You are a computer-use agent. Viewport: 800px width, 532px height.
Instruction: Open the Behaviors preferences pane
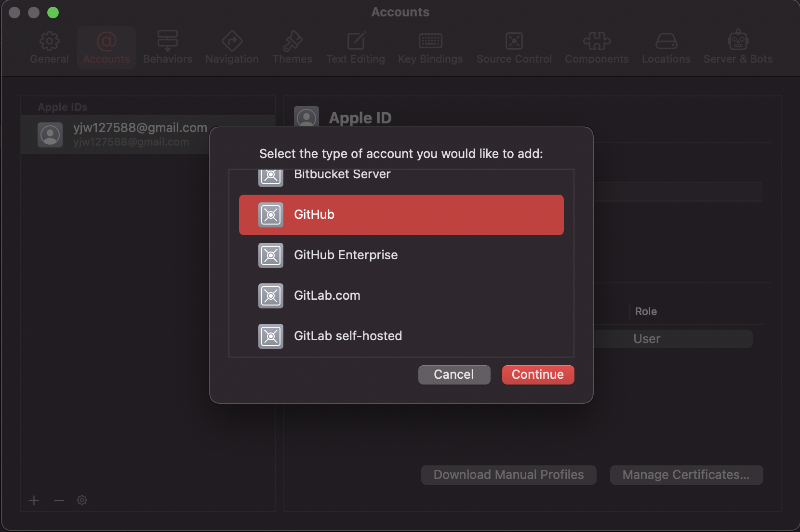(168, 48)
